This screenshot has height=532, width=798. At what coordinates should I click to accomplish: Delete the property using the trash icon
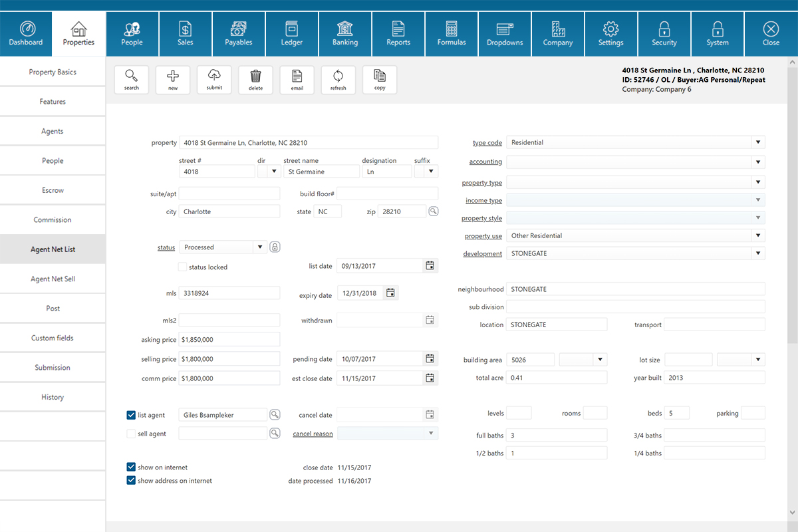pos(255,79)
